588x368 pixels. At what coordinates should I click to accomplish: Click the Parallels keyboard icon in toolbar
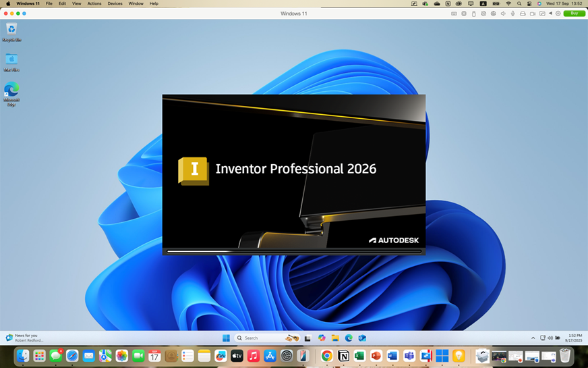pyautogui.click(x=454, y=14)
